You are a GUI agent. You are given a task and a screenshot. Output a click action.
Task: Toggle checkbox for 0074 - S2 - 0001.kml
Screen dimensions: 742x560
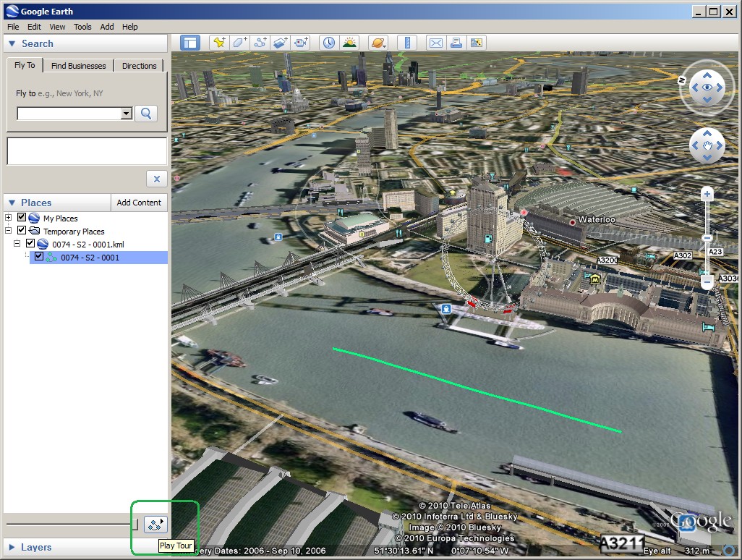tap(30, 244)
